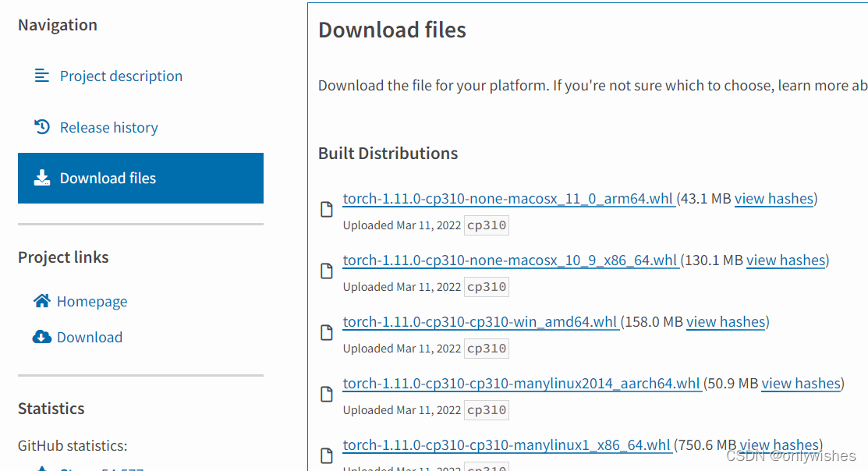Download torch manylinux2014_aarch64.whl file
The height and width of the screenshot is (471, 868).
(522, 383)
